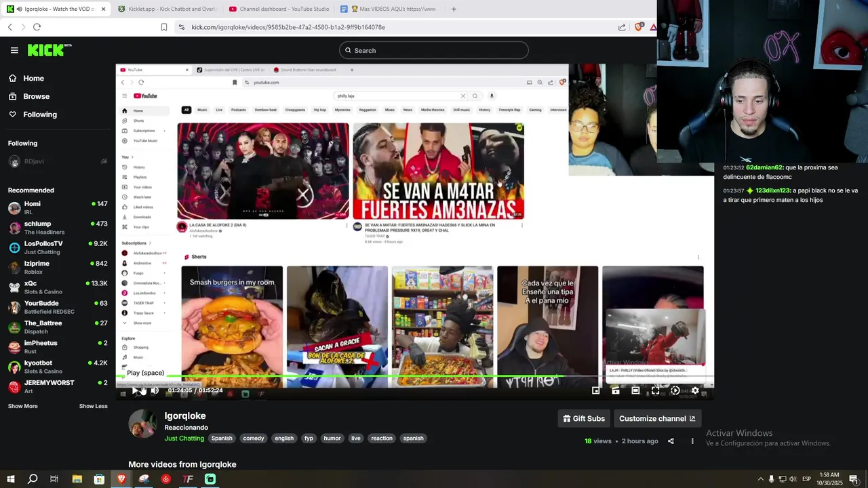Open video player settings gear

click(695, 390)
